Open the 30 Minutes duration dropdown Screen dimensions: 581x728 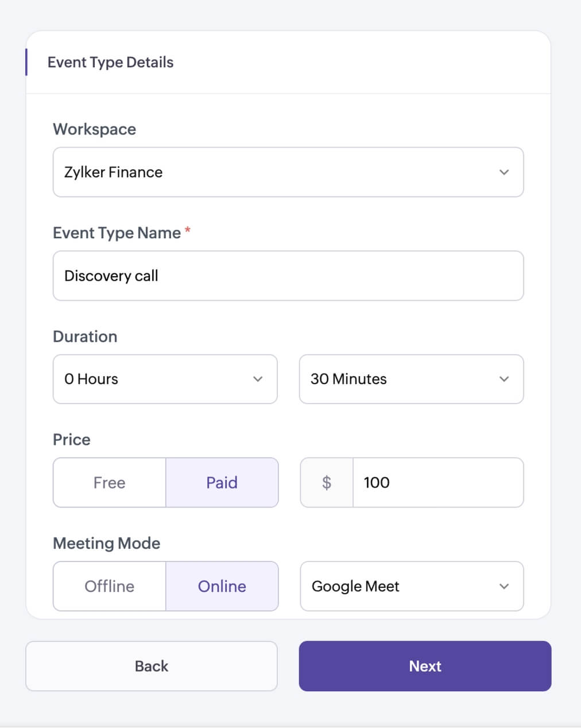(x=402, y=379)
